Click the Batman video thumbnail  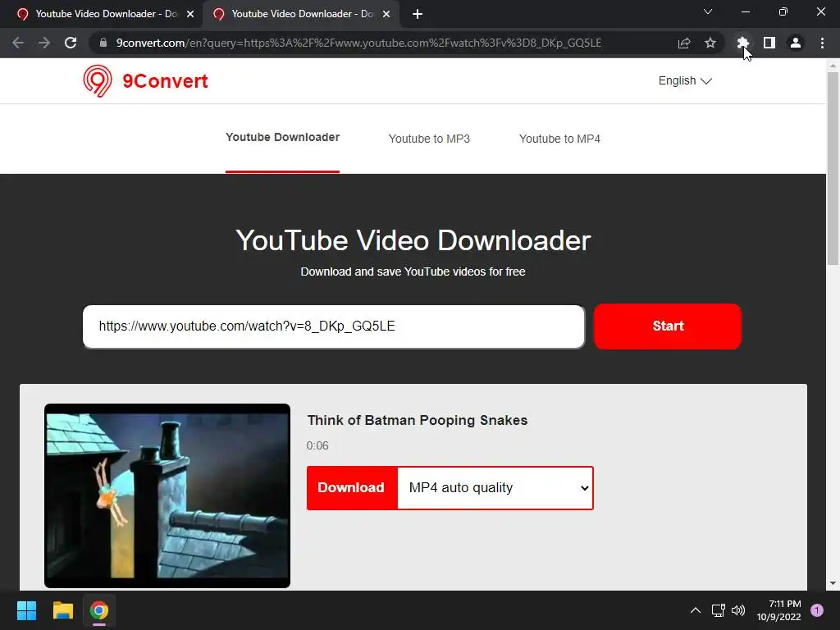point(167,495)
